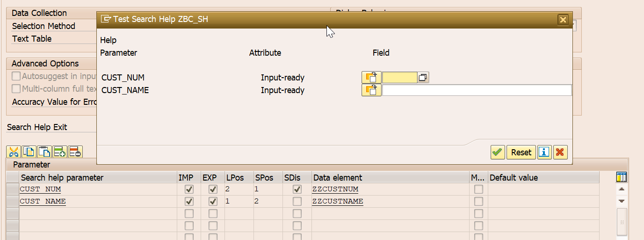Click the Cut icon in parameter toolbar
Image resolution: width=644 pixels, height=240 pixels.
[14, 152]
